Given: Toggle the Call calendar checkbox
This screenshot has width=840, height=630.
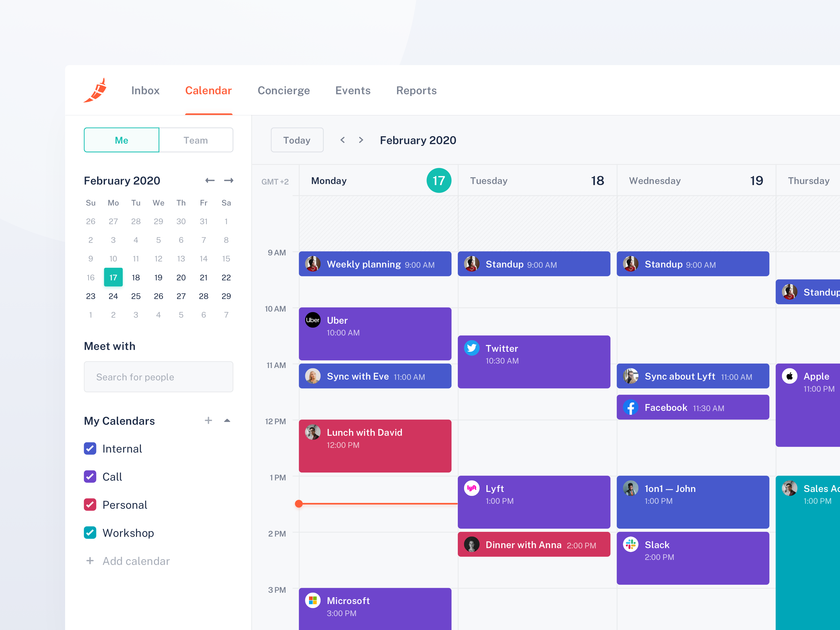Looking at the screenshot, I should (x=90, y=477).
